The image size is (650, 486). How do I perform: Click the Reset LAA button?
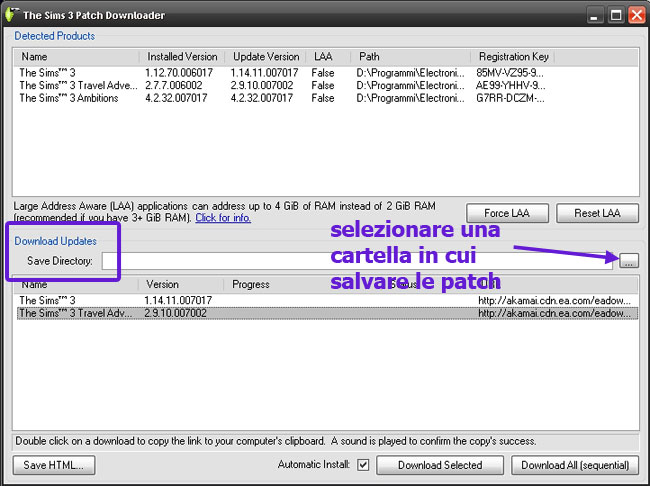(x=597, y=213)
